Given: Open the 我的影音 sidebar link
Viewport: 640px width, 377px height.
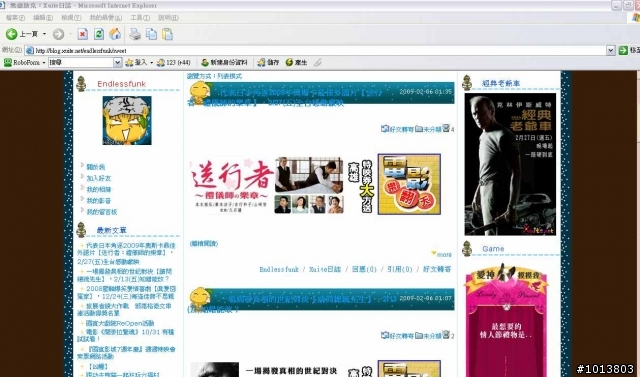Looking at the screenshot, I should [98, 201].
